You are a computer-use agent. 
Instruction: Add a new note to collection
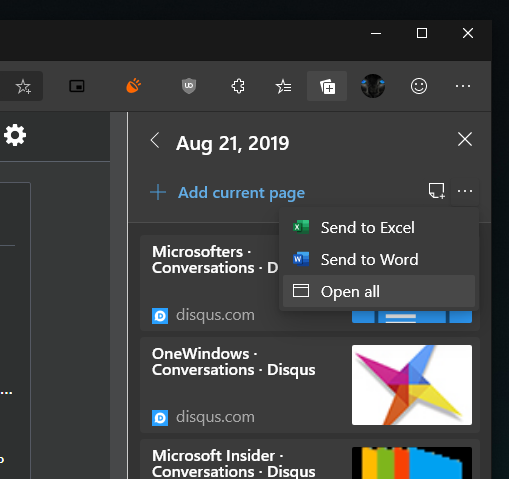[x=436, y=191]
